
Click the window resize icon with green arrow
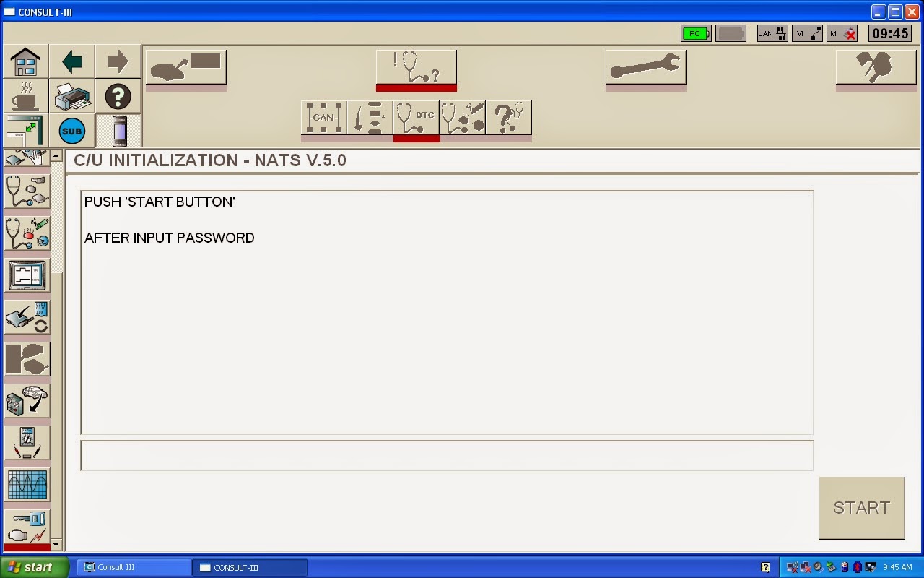pos(25,130)
